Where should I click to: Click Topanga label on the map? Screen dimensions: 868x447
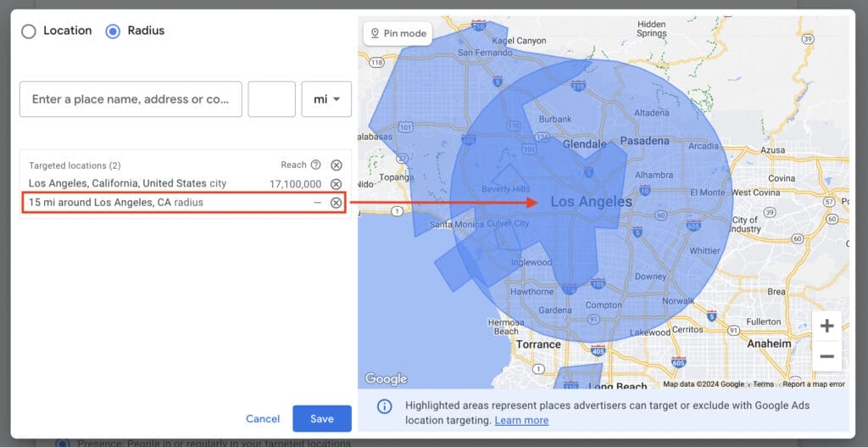click(397, 177)
